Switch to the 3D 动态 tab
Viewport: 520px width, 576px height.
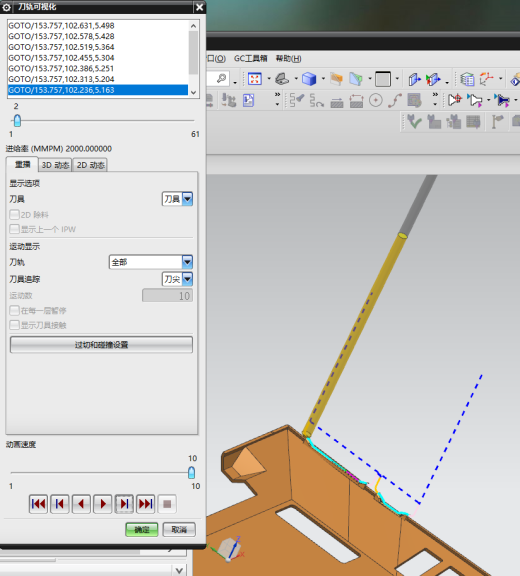pos(55,165)
